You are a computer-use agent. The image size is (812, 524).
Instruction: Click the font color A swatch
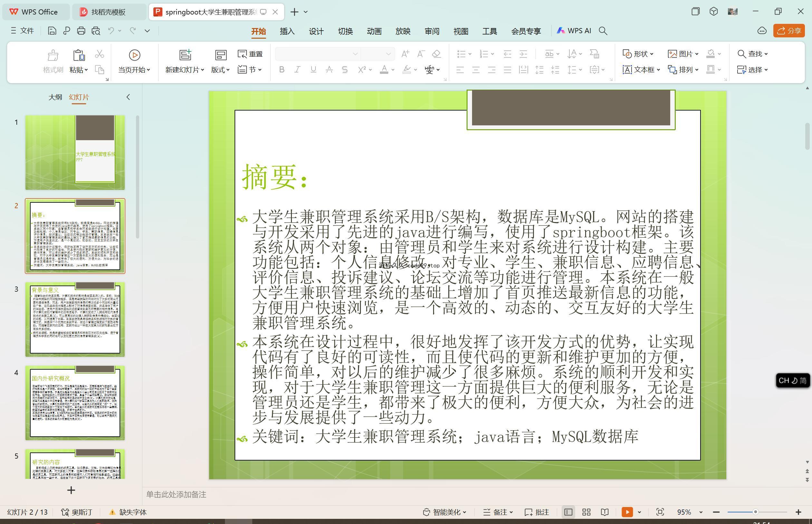384,70
